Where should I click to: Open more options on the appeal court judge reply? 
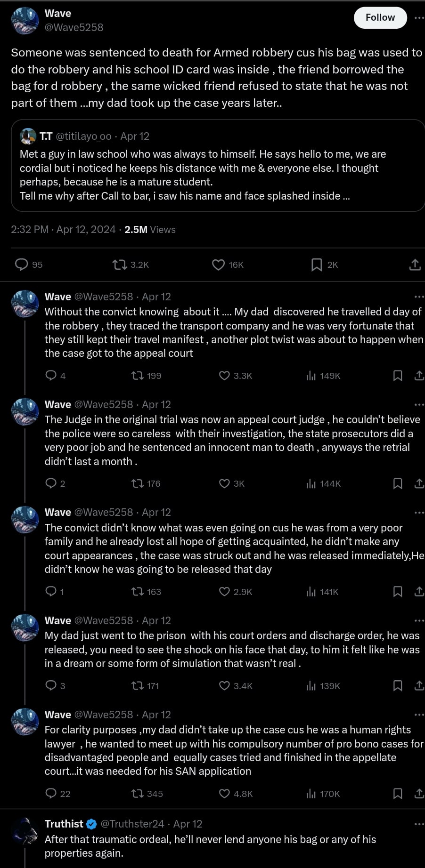click(x=418, y=404)
